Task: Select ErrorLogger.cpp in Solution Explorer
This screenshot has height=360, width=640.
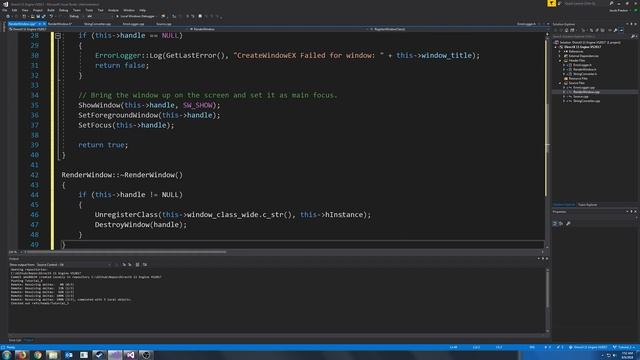Action: click(584, 87)
